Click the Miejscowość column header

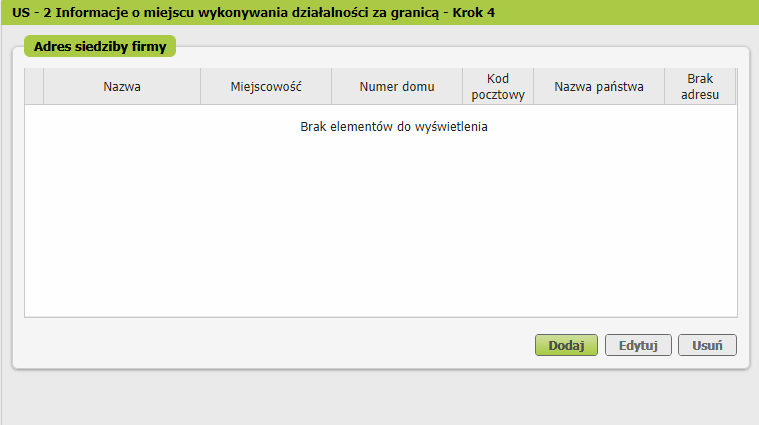(266, 87)
